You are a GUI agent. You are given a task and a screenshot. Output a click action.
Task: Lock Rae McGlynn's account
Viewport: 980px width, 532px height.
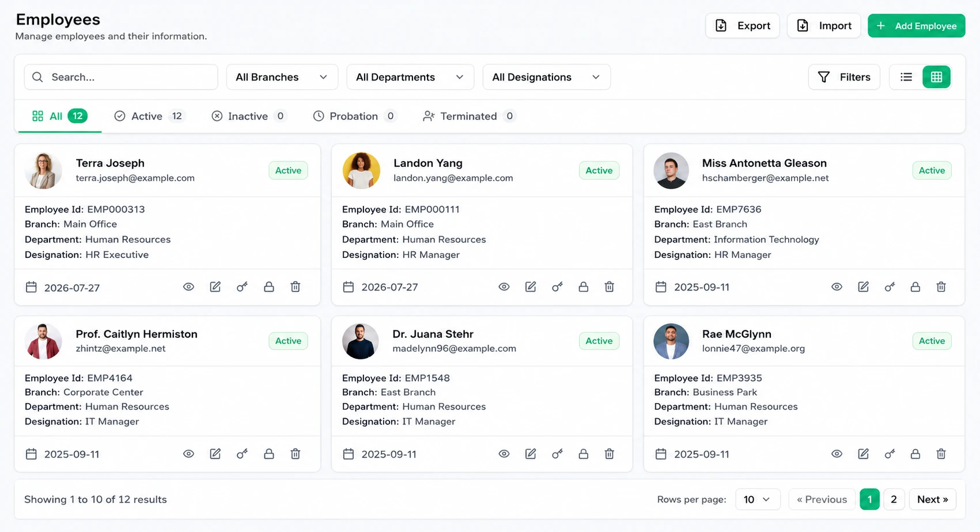point(915,454)
